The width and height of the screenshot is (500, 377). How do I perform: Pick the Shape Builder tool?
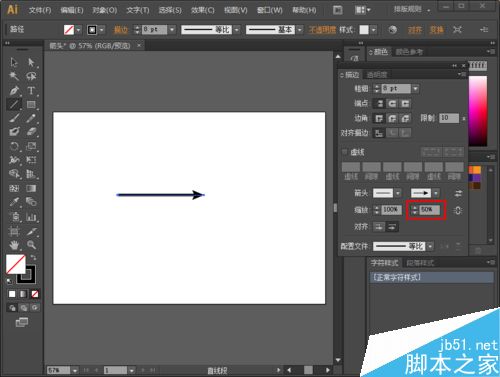pyautogui.click(x=14, y=174)
